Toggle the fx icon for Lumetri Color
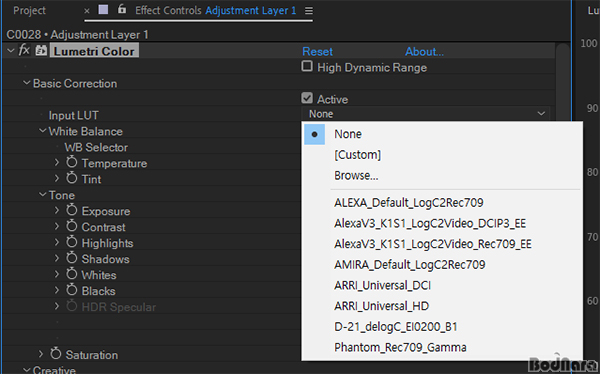This screenshot has height=374, width=600. coord(24,50)
